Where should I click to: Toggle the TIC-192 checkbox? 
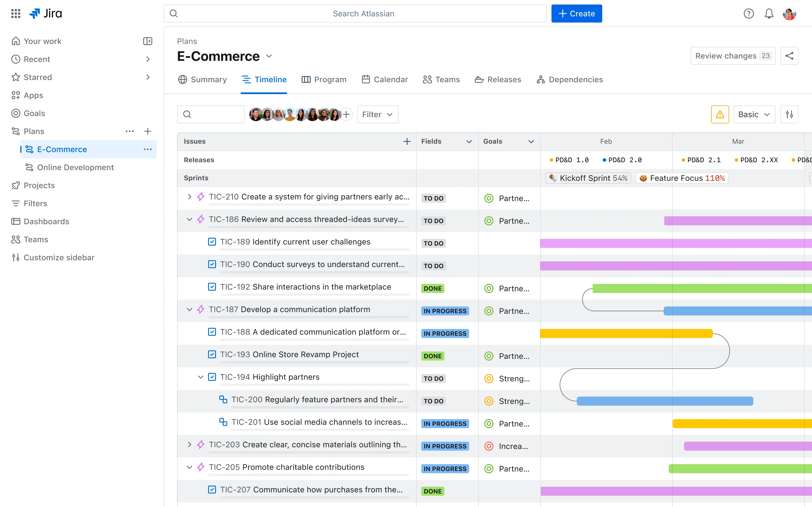pos(212,287)
